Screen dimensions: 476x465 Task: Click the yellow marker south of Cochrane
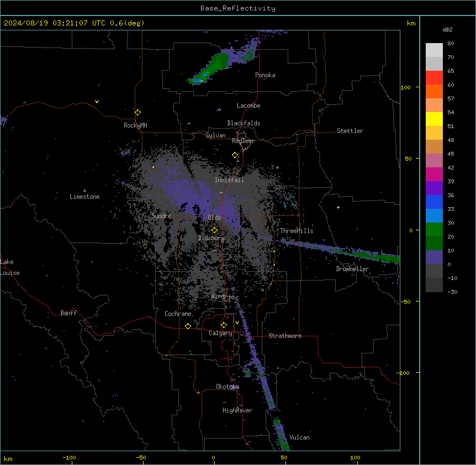click(188, 326)
